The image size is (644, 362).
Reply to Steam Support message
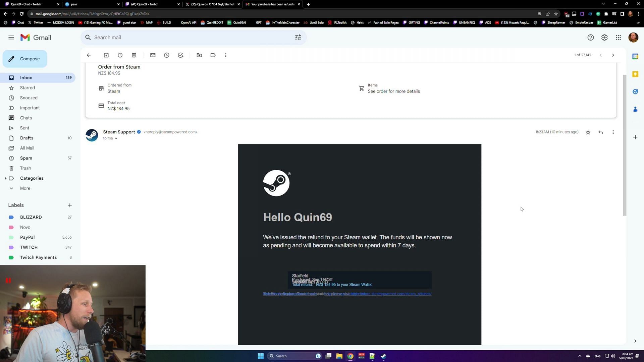point(600,132)
